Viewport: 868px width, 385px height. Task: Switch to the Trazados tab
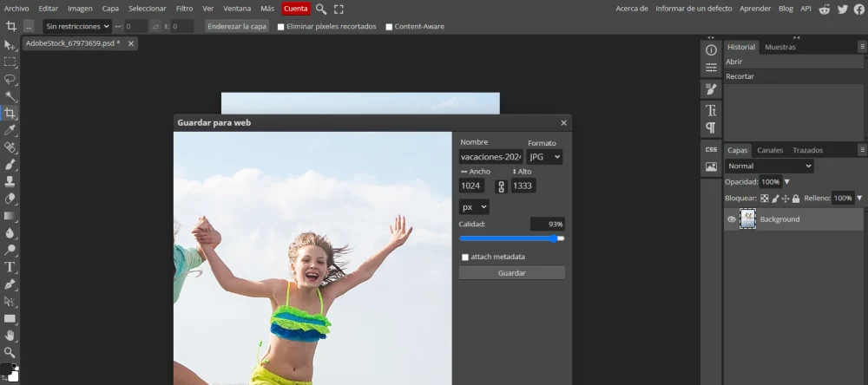(807, 150)
